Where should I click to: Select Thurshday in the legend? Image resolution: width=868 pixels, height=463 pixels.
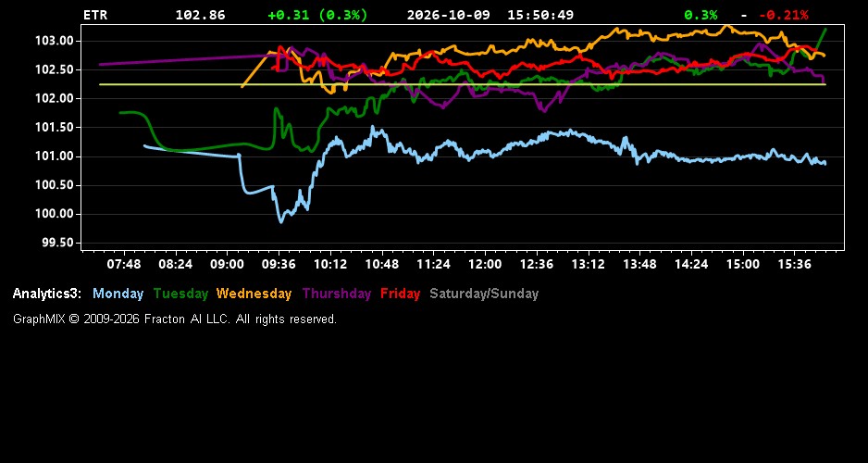pyautogui.click(x=337, y=294)
